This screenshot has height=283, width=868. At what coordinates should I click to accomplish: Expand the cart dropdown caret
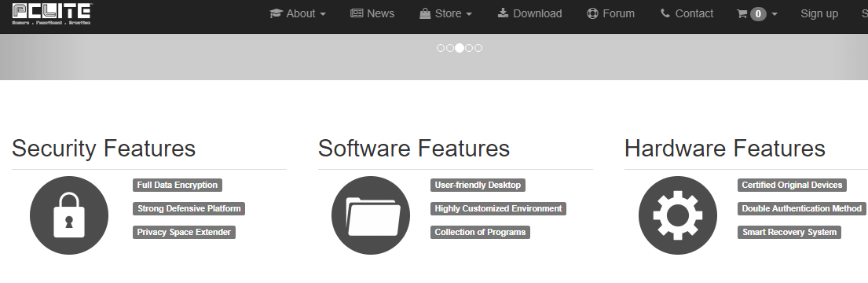(775, 14)
